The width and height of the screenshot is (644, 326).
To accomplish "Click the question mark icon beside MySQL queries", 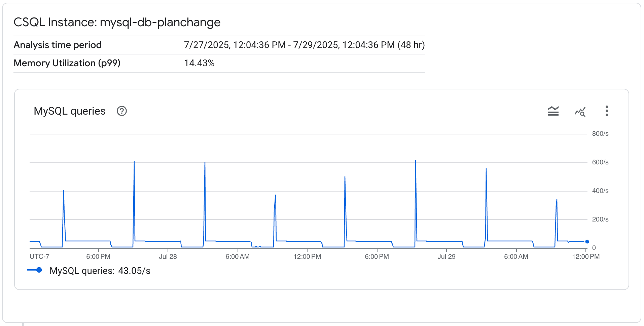I will click(x=122, y=111).
